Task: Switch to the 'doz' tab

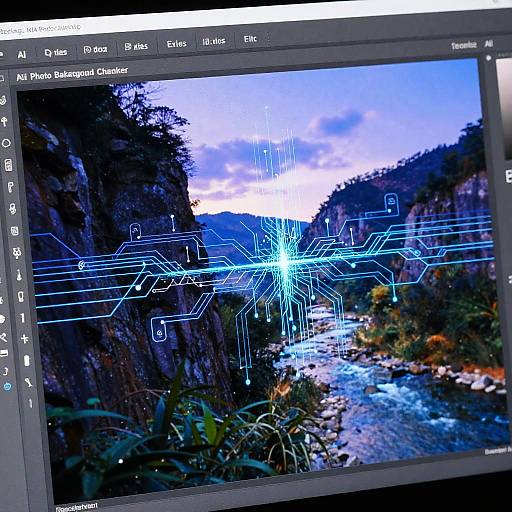Action: pos(96,50)
